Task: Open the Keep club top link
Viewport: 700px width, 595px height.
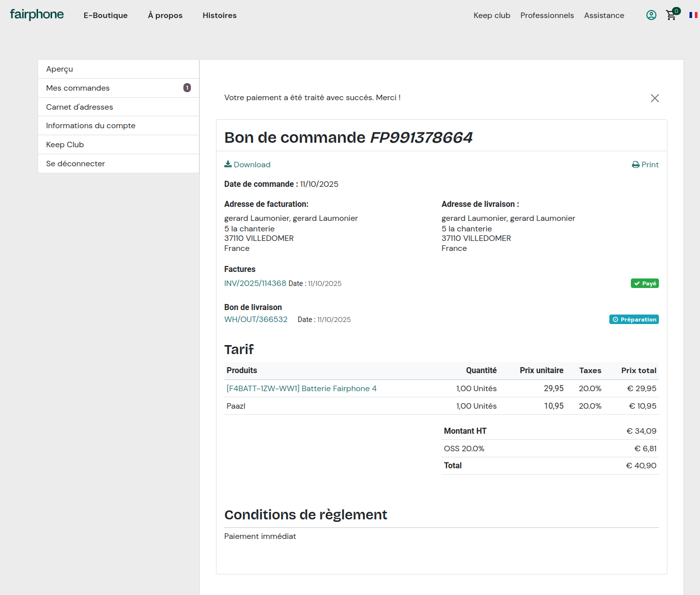Action: 492,16
